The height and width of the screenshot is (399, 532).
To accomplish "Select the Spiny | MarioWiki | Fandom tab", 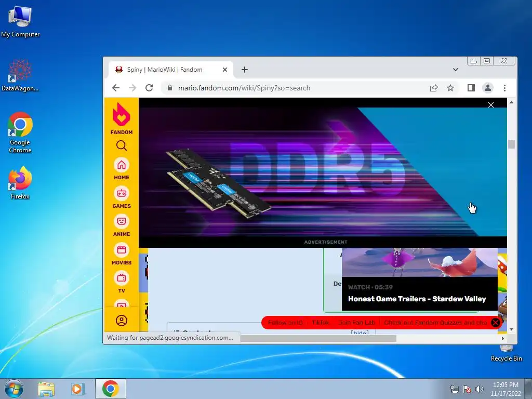I will tap(170, 70).
